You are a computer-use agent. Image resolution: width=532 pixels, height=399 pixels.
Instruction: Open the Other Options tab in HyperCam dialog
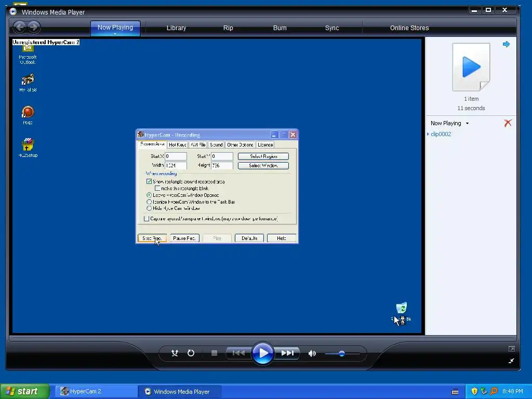pos(240,144)
